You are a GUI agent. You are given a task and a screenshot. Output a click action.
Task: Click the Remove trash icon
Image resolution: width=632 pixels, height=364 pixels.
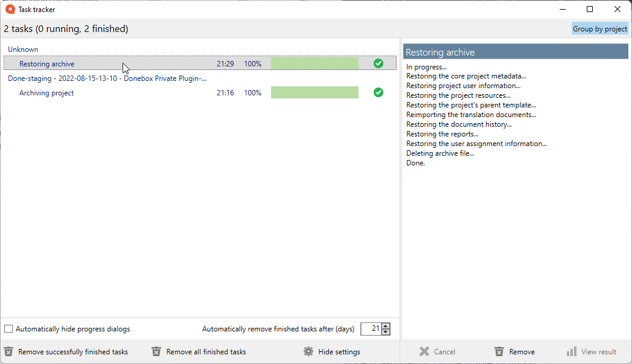[x=499, y=351]
